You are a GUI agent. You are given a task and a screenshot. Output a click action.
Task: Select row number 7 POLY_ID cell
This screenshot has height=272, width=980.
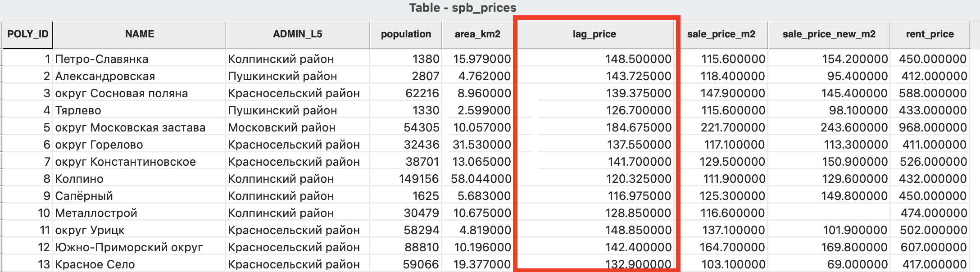pos(27,162)
